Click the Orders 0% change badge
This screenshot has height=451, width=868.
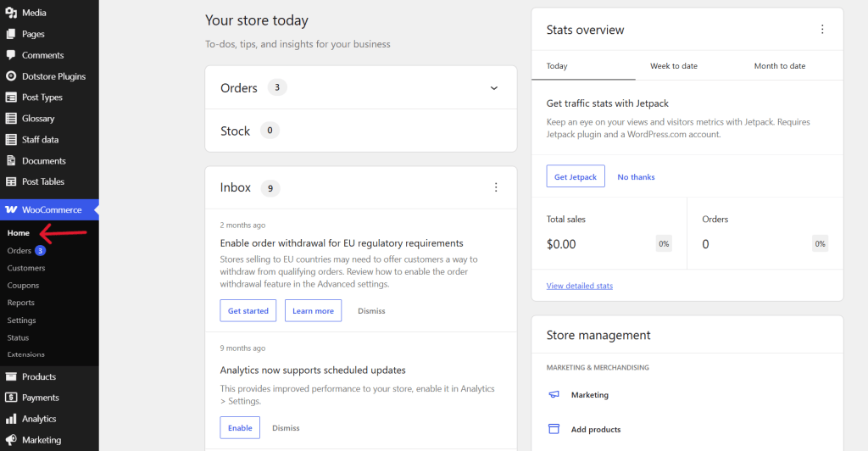[x=820, y=243]
